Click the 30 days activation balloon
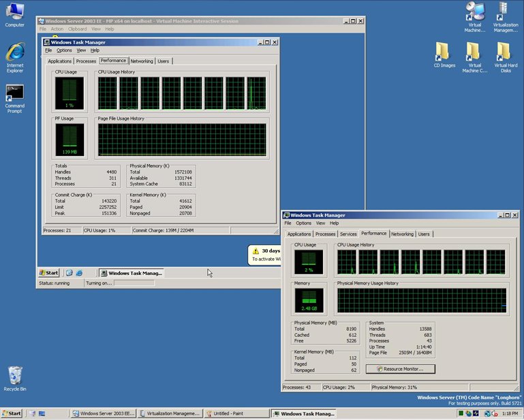Viewport: 524px width, 420px height. [264, 255]
